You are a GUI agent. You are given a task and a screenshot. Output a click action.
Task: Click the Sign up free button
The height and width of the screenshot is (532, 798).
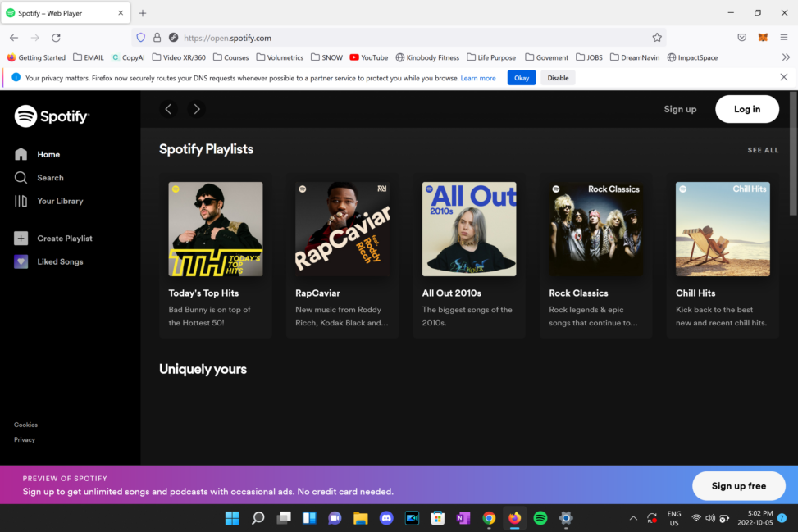point(738,486)
